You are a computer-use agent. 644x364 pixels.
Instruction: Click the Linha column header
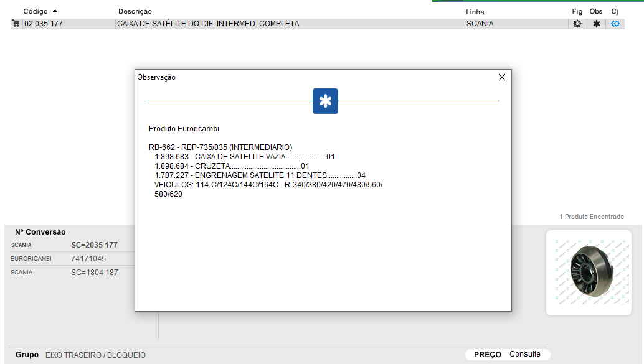click(475, 12)
